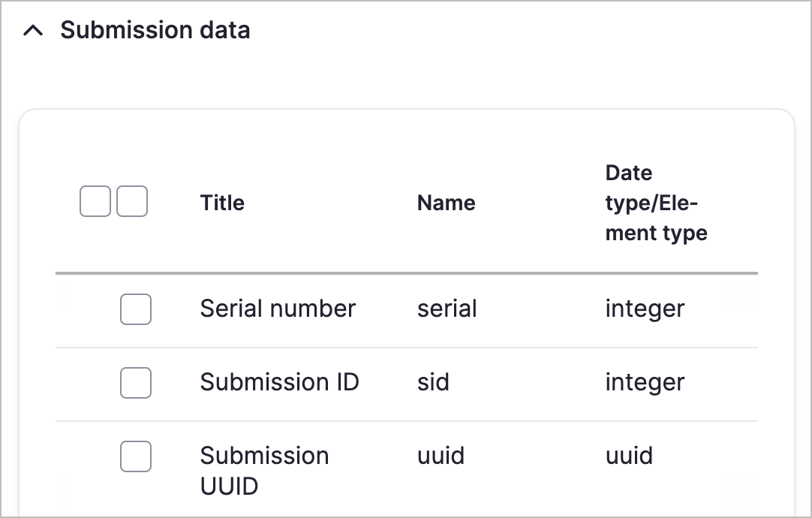Collapse the Submission data section chevron
This screenshot has height=518, width=812.
[32, 31]
